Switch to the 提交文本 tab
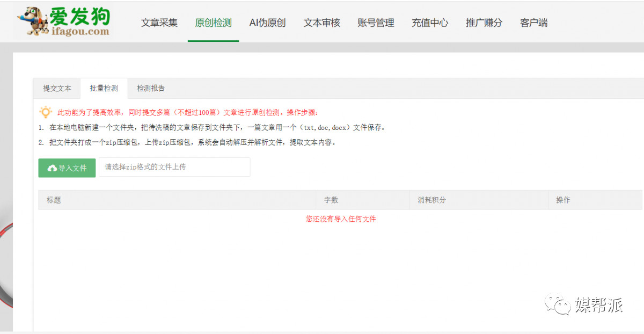 (57, 88)
